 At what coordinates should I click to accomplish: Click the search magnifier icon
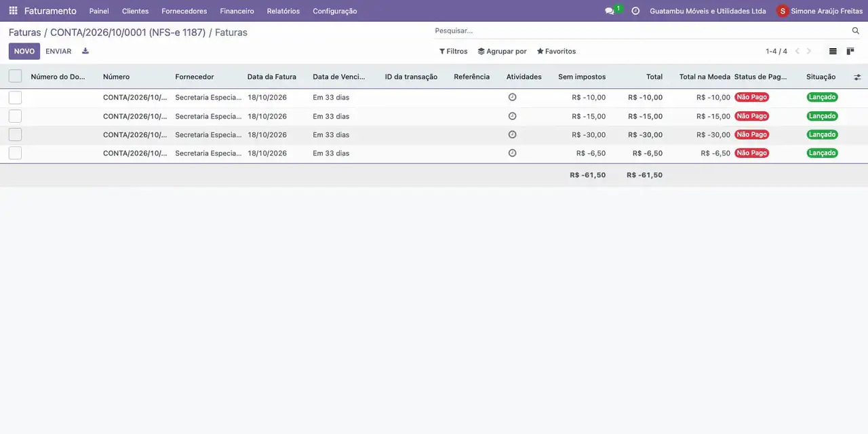(x=856, y=31)
